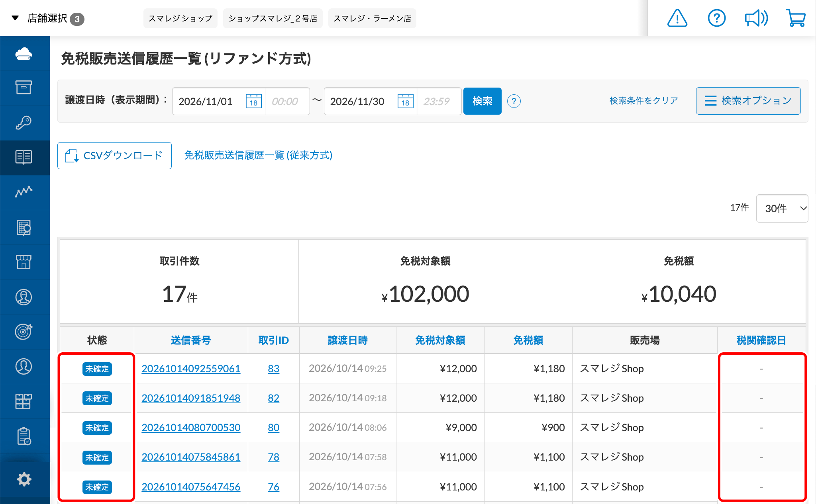Sort by 免税額 column header in table
Viewport: 816px width, 504px height.
point(528,340)
